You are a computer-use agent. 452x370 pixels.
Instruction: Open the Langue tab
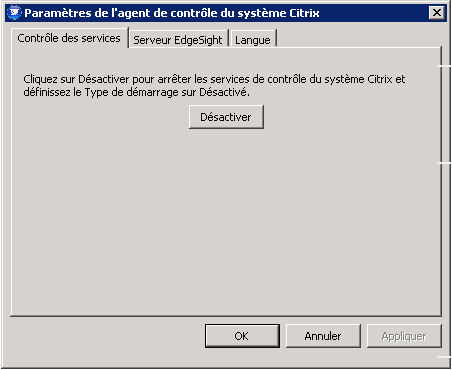[253, 39]
